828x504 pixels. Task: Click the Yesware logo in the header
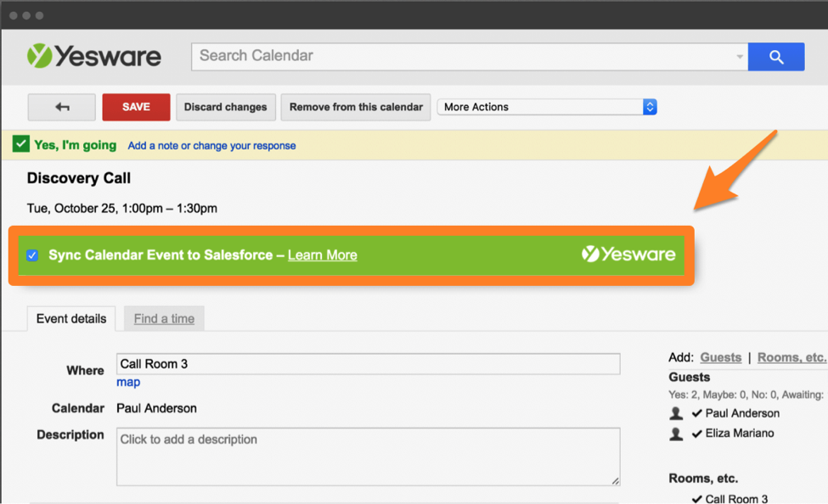[x=93, y=55]
